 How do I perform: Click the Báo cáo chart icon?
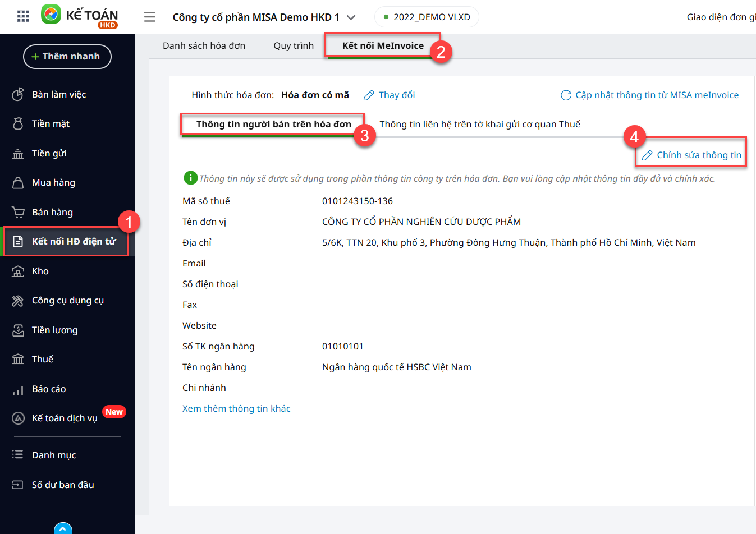[18, 389]
